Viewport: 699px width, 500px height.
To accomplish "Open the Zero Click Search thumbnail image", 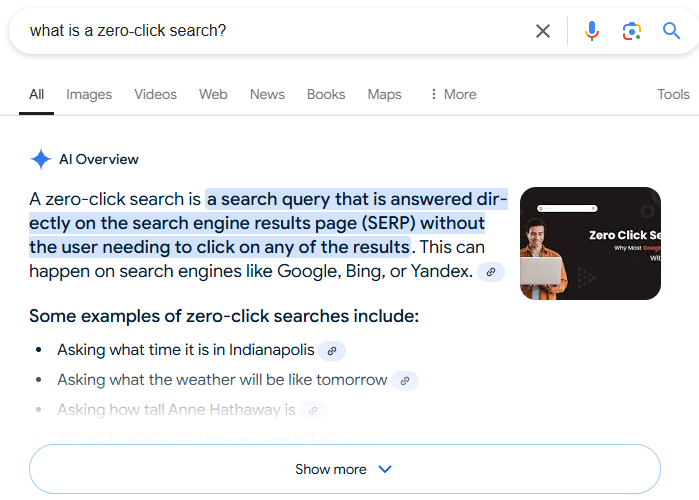I will click(x=590, y=243).
